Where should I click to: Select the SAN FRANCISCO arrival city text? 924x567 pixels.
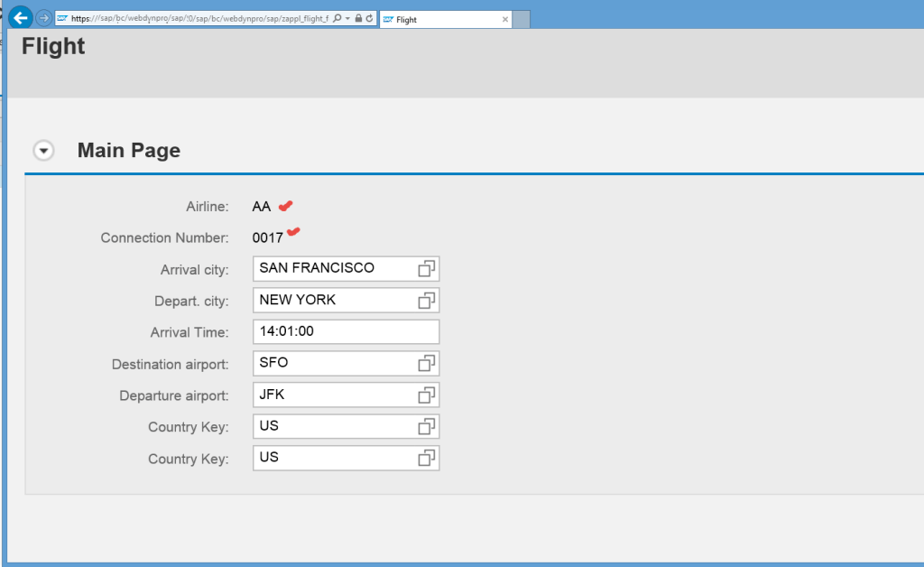tap(316, 268)
